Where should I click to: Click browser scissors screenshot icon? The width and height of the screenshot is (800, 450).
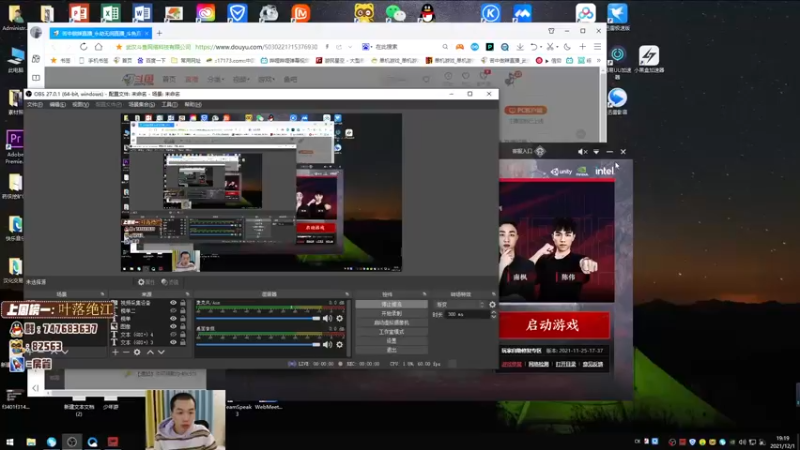(550, 46)
